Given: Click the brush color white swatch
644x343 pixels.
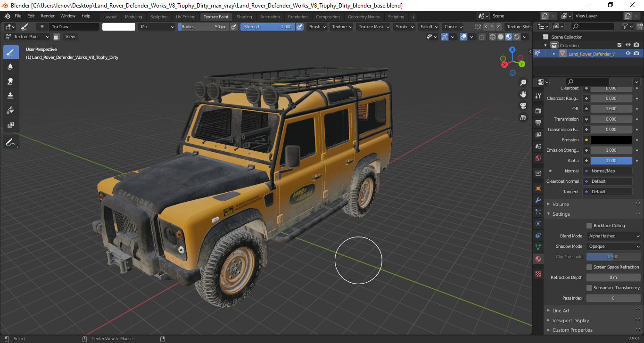Looking at the screenshot, I should [x=119, y=27].
